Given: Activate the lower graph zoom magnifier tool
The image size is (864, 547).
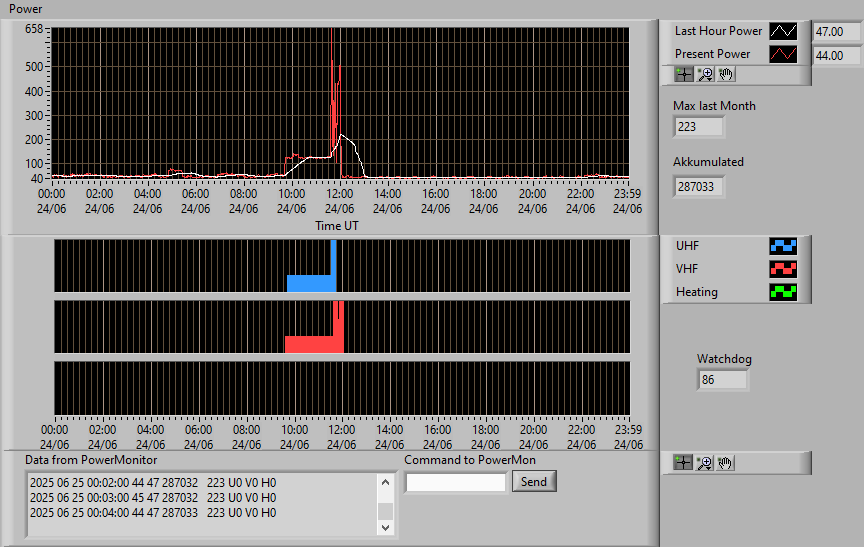Looking at the screenshot, I should pos(704,463).
